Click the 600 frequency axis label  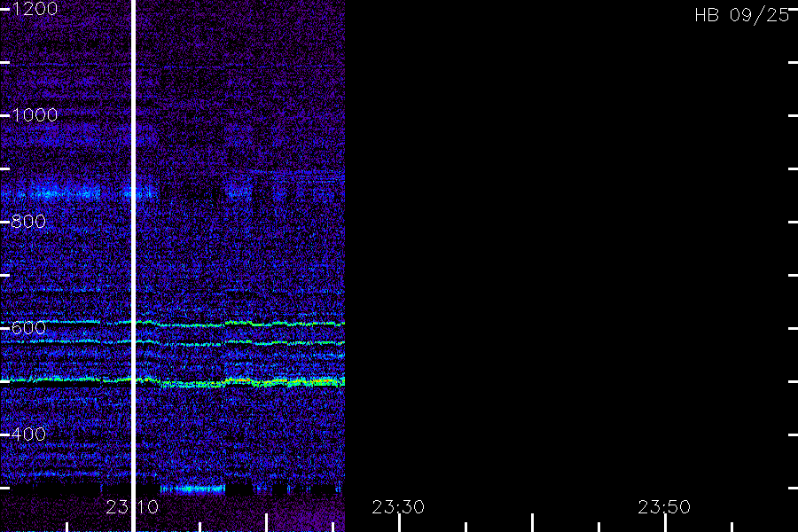(28, 328)
